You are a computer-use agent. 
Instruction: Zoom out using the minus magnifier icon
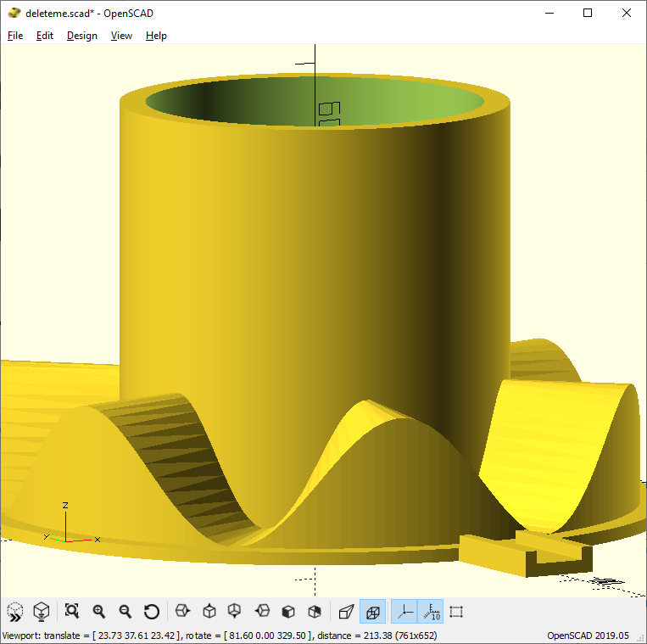125,611
